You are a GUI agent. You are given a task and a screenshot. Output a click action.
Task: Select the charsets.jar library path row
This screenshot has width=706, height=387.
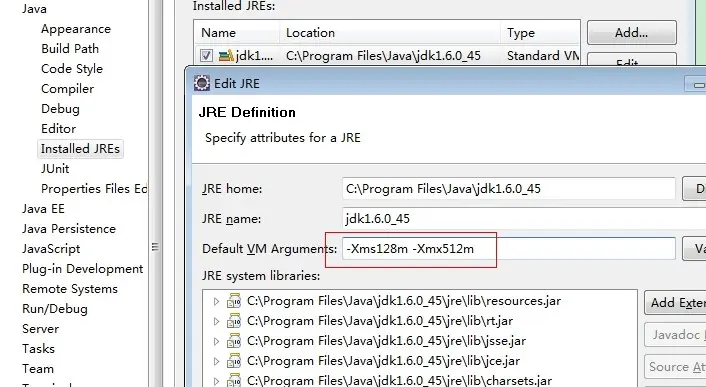[x=399, y=381]
